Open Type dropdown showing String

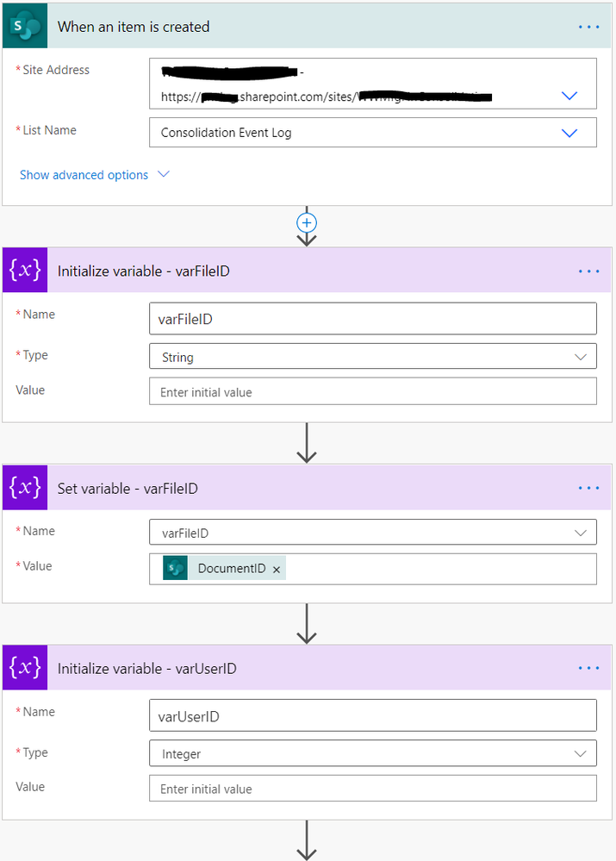pos(373,357)
